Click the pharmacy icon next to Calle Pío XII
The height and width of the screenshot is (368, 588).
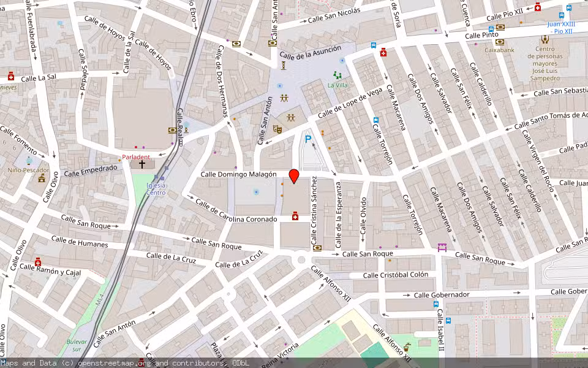[x=538, y=7]
